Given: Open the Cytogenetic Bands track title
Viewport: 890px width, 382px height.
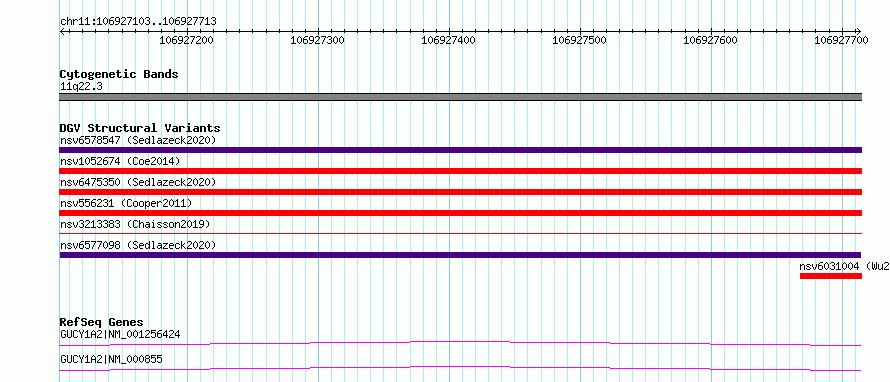Looking at the screenshot, I should click(x=119, y=74).
